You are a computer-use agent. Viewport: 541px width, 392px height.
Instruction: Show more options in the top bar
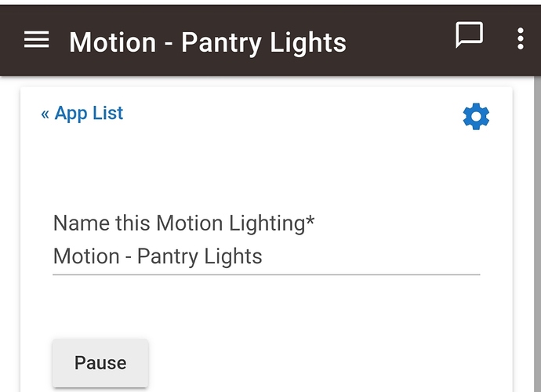[521, 38]
